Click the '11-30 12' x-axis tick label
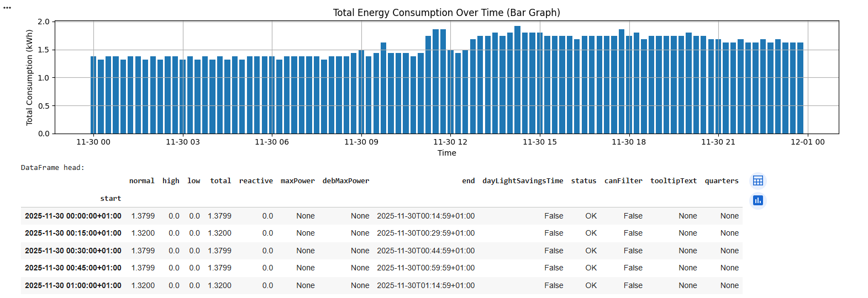This screenshot has height=298, width=868. [450, 142]
